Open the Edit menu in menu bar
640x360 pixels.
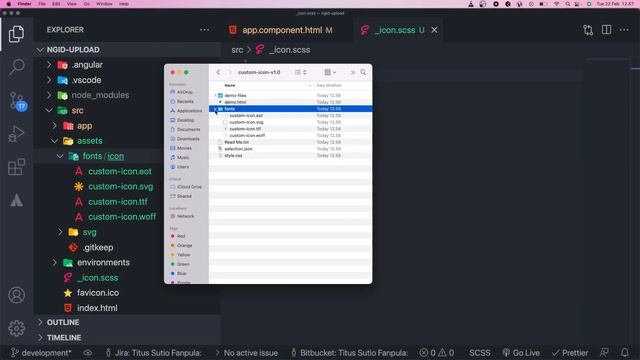coord(56,4)
